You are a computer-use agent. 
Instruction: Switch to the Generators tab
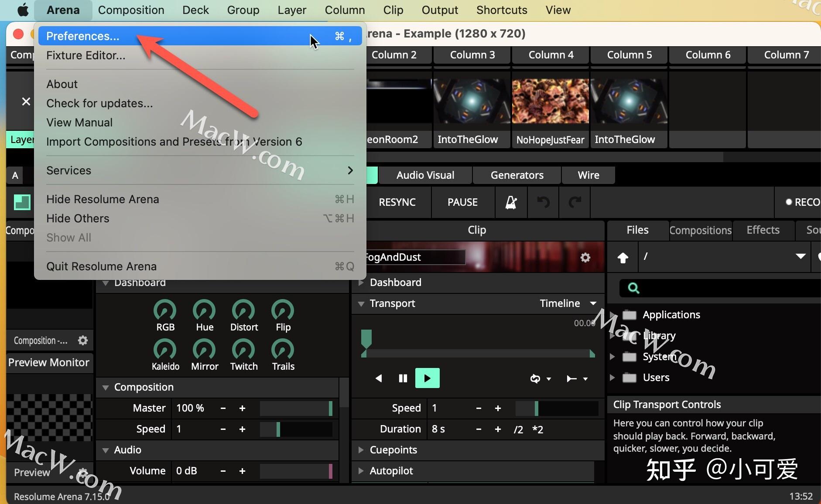pos(517,175)
